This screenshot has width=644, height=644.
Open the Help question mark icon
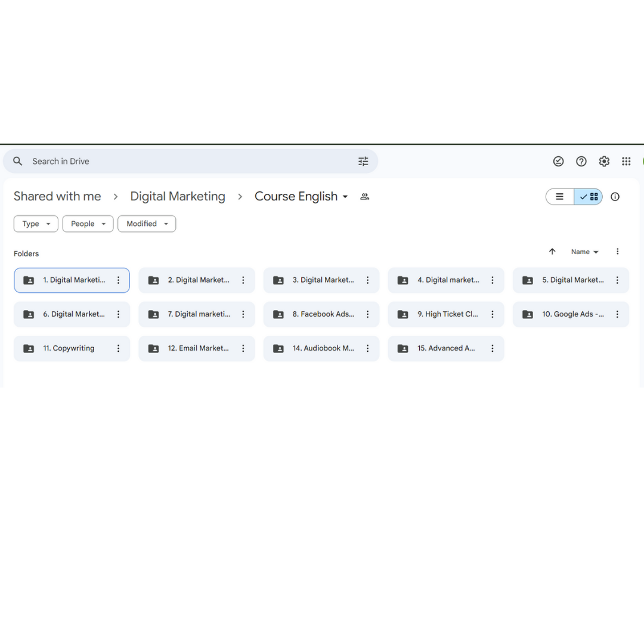(x=581, y=162)
